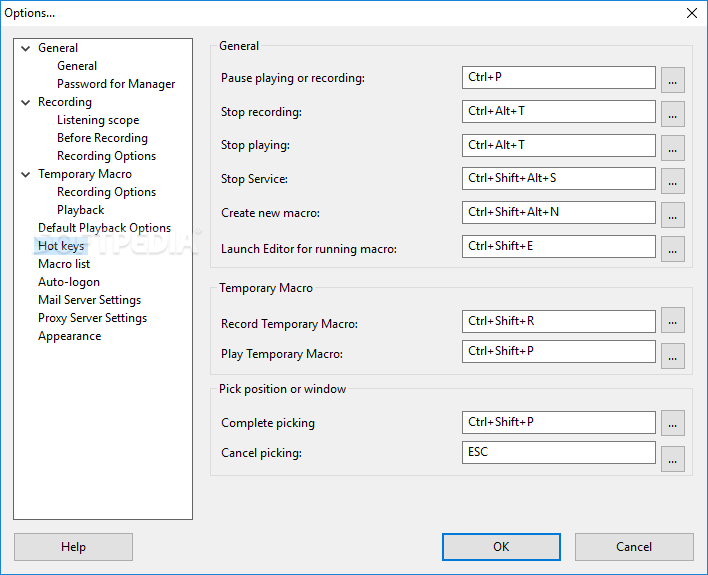Viewport: 708px width, 575px height.
Task: Open Appearance settings
Action: 70,337
